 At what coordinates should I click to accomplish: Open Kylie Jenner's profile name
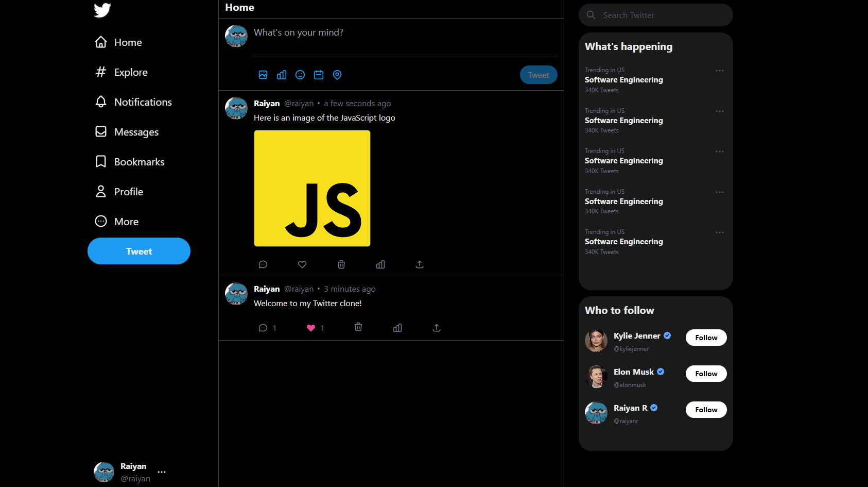[637, 336]
